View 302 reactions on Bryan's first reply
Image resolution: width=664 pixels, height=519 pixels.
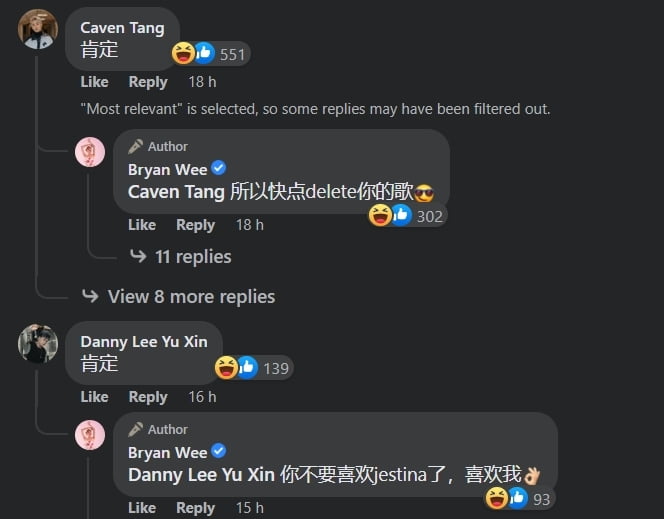point(407,215)
